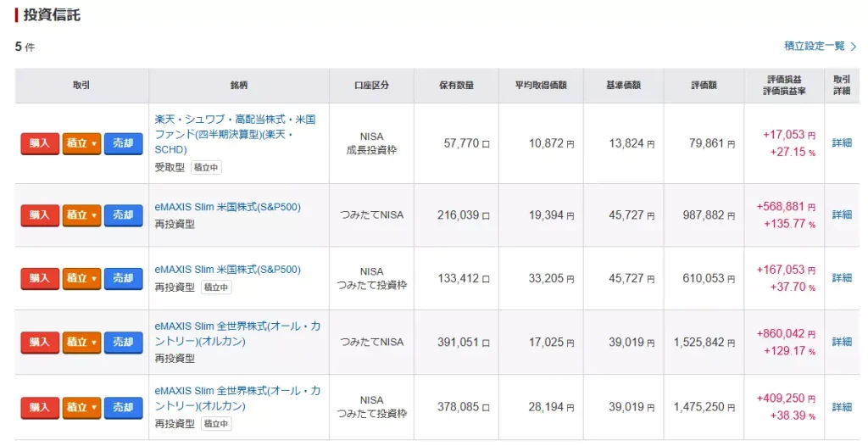Click 購入 in the S&P500 row valued 610,053円
The width and height of the screenshot is (868, 446).
[40, 278]
